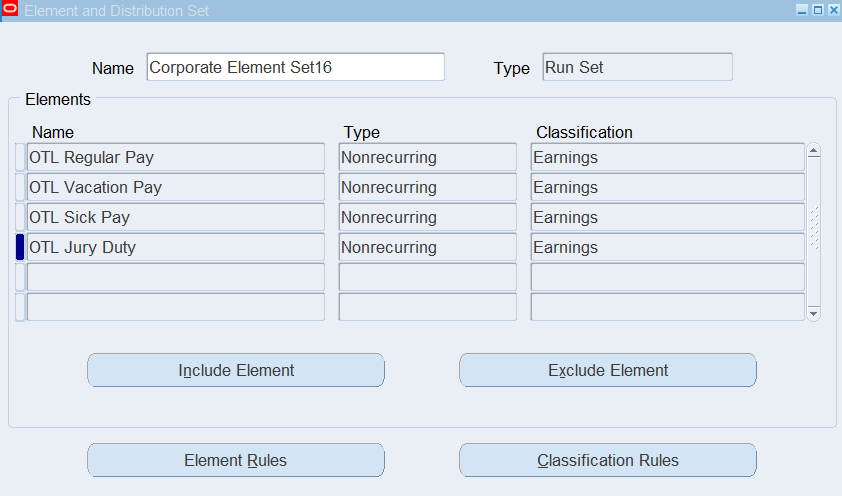This screenshot has width=842, height=496.
Task: Click the Elements list scrollbar thumb
Action: (813, 228)
